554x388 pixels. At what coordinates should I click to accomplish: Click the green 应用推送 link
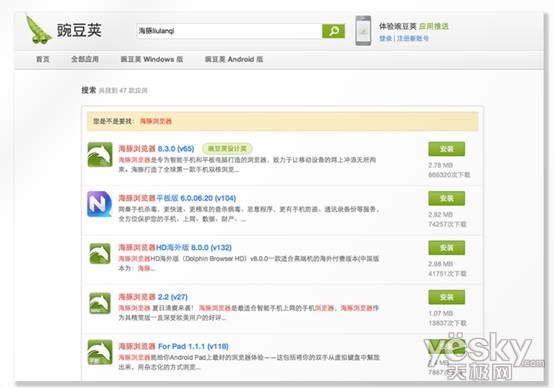click(434, 26)
